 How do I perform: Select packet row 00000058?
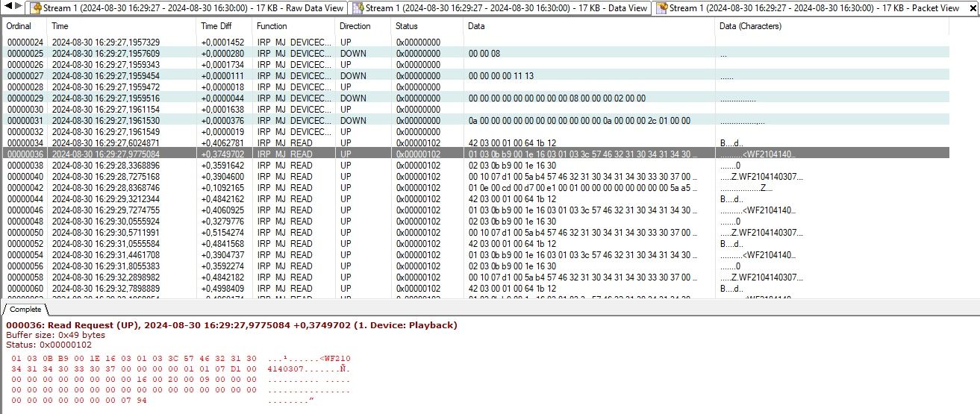pos(476,277)
